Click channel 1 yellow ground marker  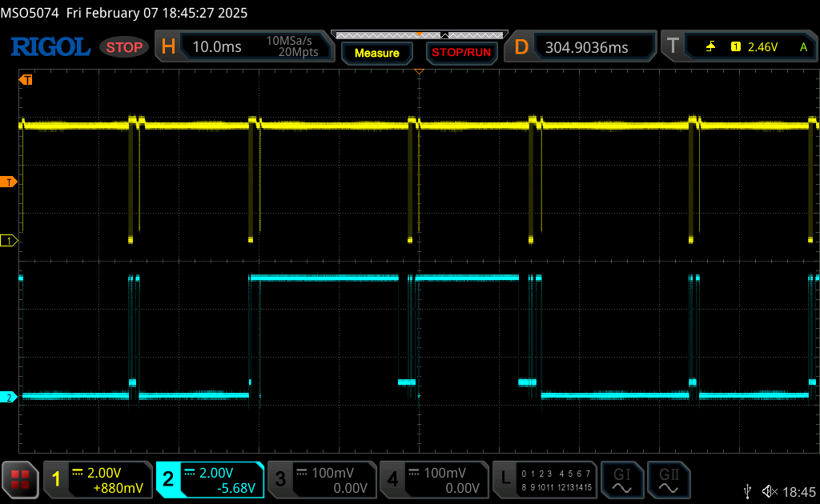8,241
